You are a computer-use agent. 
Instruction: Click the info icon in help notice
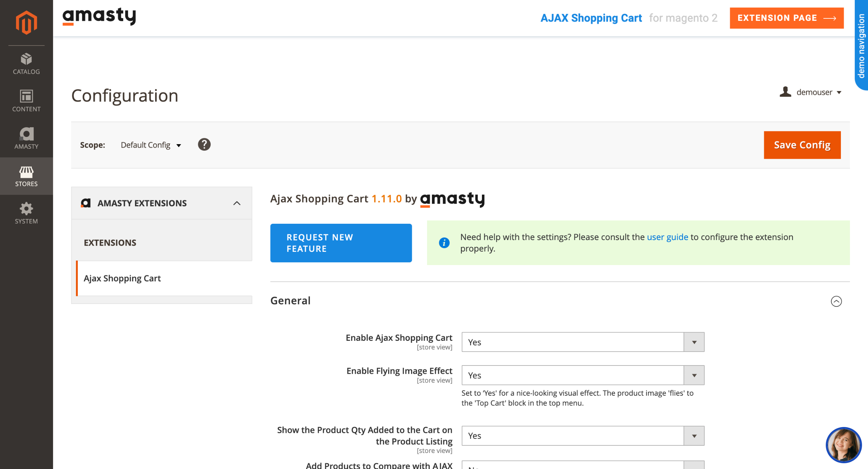tap(444, 242)
